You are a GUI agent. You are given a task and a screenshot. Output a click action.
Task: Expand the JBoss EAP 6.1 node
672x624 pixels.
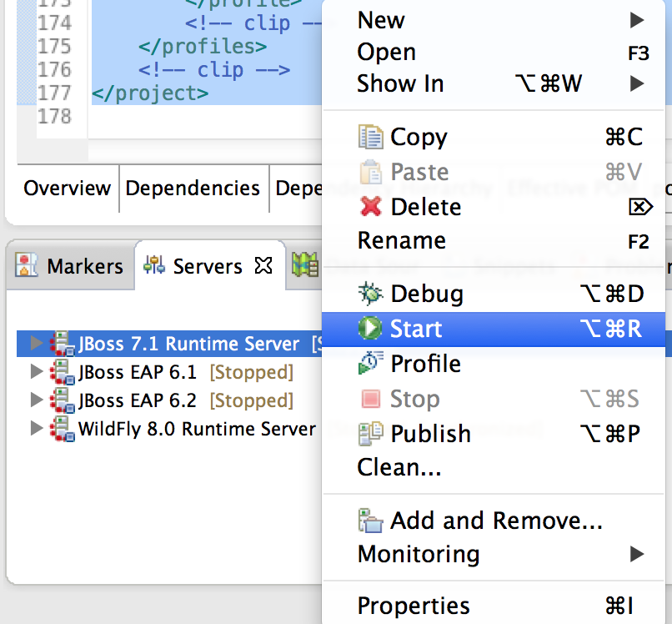point(37,372)
